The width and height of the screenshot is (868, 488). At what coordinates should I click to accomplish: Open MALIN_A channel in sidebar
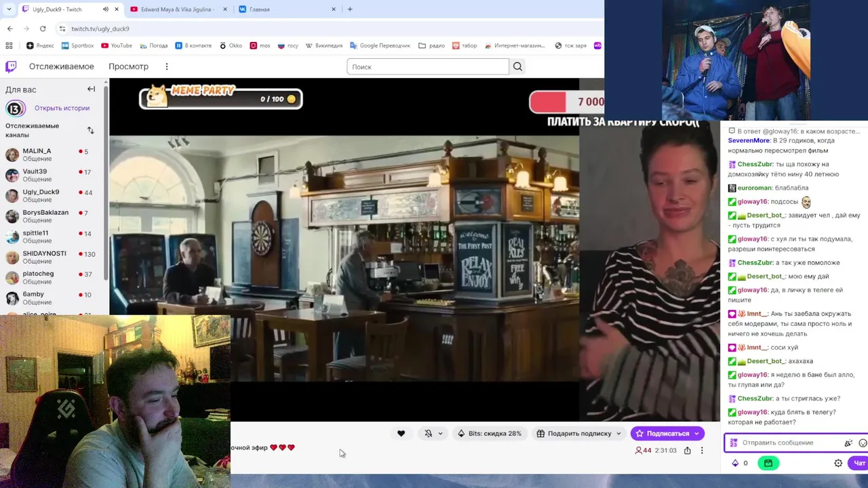(x=54, y=155)
